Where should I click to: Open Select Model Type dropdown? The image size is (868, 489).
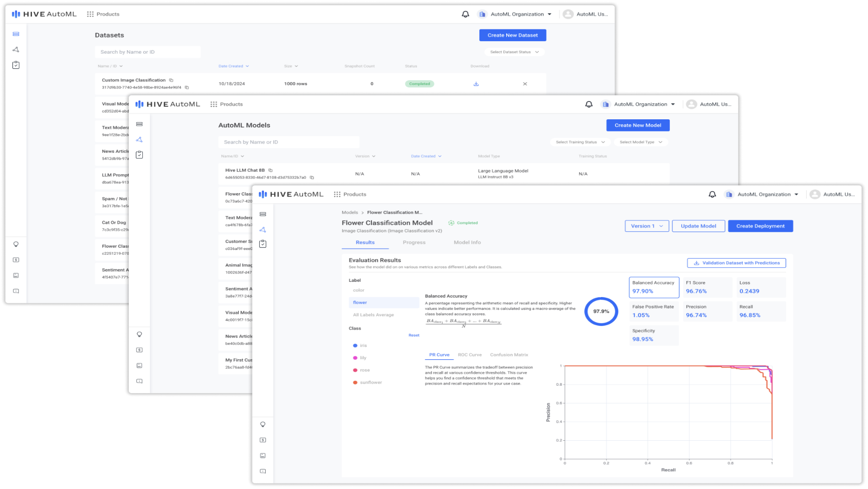[x=641, y=142]
